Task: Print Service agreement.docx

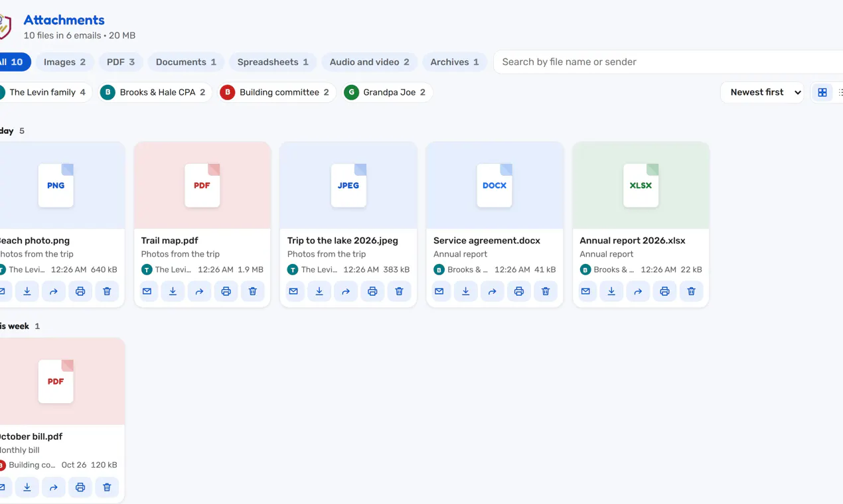Action: click(x=518, y=291)
